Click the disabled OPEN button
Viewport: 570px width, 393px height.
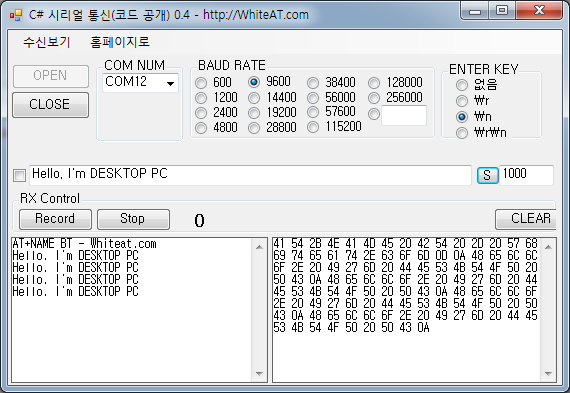pos(50,76)
